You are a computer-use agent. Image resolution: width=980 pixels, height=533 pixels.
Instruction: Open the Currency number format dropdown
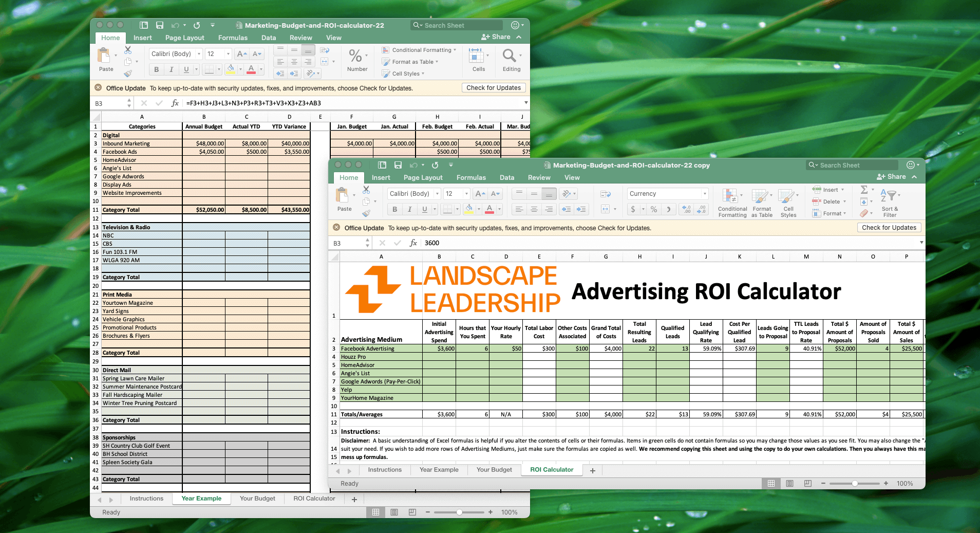click(667, 194)
